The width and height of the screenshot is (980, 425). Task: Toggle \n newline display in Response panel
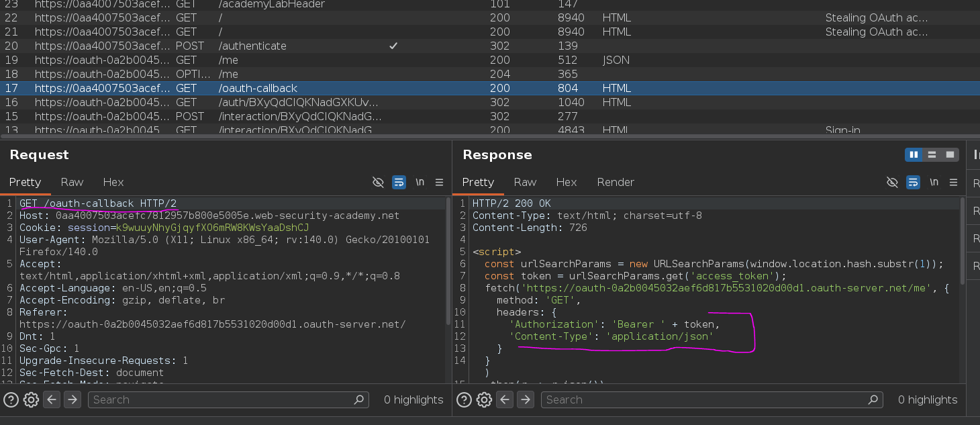[934, 182]
